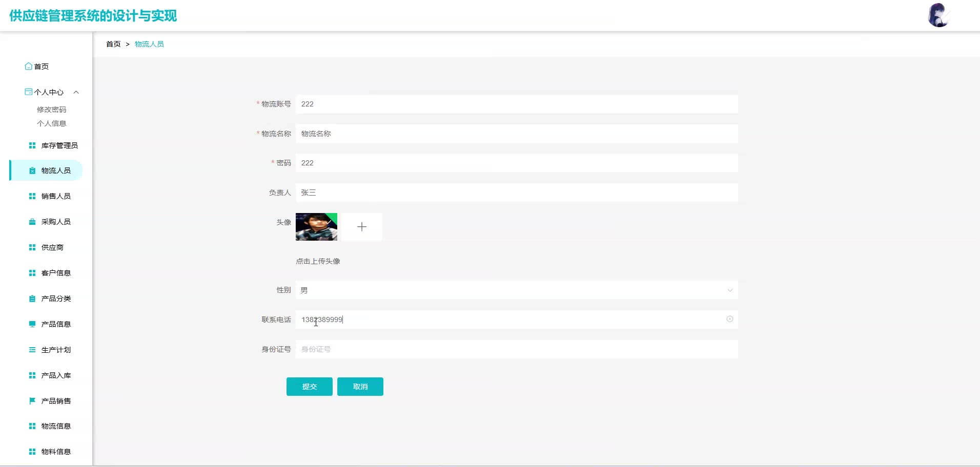Open 物料信息 menu item
The width and height of the screenshot is (980, 467).
pos(56,452)
